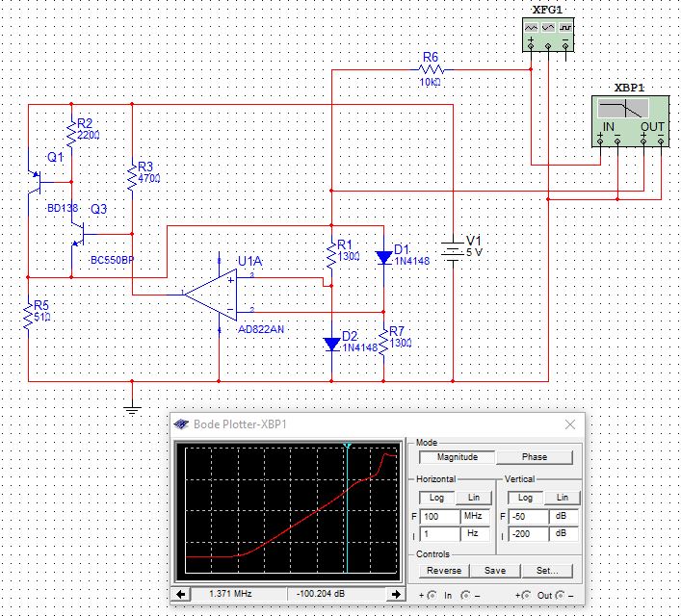Select the XFG1 function generator instrument

pyautogui.click(x=548, y=36)
